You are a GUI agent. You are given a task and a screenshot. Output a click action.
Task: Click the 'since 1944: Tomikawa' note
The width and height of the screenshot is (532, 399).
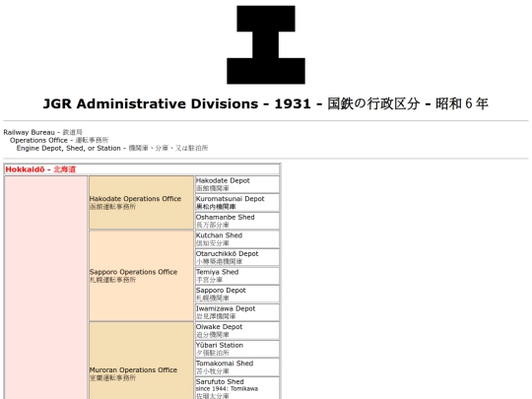coord(227,389)
